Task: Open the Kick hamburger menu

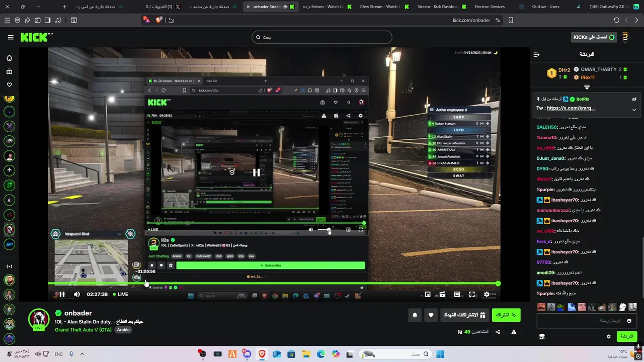Action: [11, 37]
